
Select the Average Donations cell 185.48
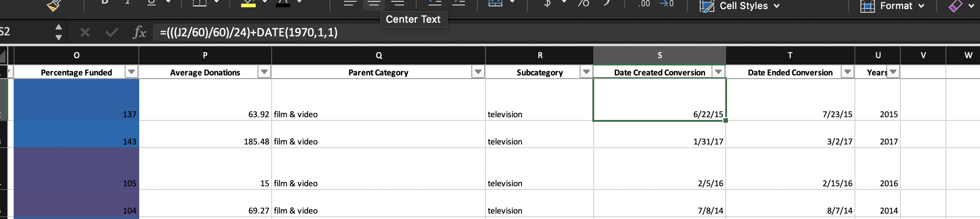pos(205,134)
